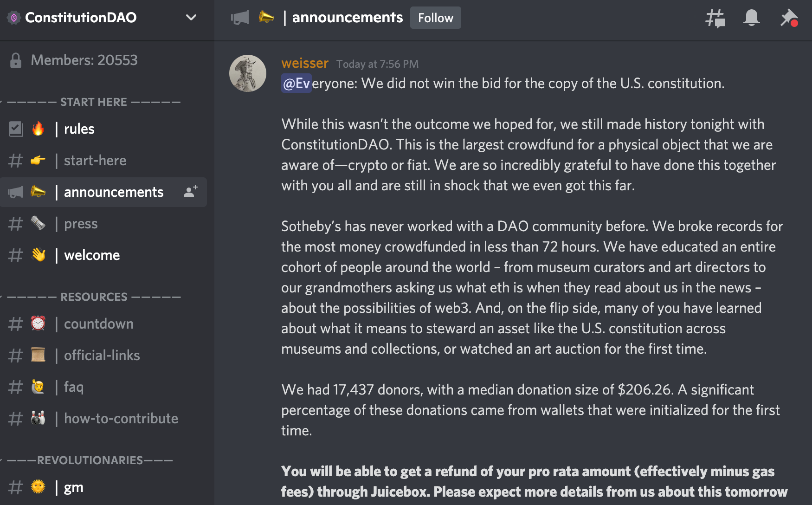Image resolution: width=812 pixels, height=505 pixels.
Task: Click weisser's profile avatar
Action: 248,73
